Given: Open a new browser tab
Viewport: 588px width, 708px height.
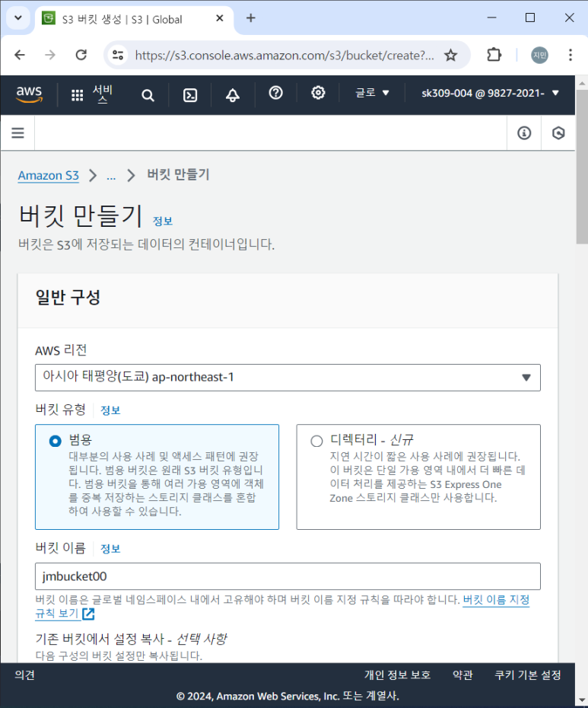Looking at the screenshot, I should [x=251, y=18].
